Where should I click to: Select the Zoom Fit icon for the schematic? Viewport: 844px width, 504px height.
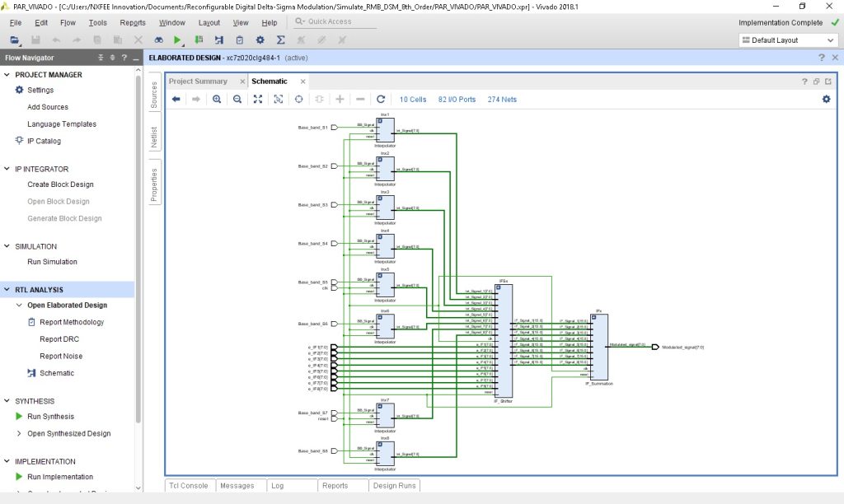[257, 99]
